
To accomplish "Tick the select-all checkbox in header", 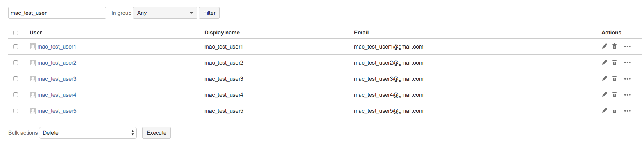I will click(16, 33).
